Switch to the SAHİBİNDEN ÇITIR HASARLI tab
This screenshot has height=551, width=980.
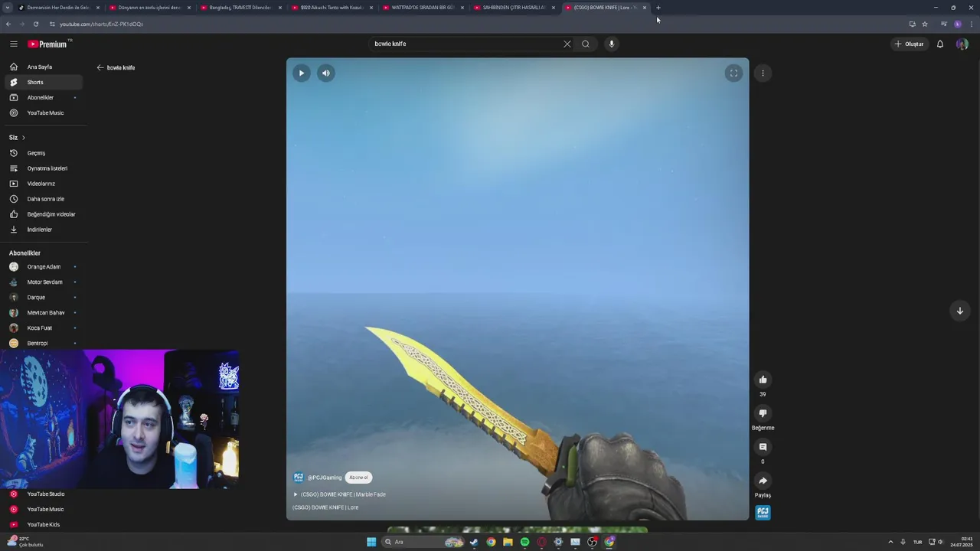[x=514, y=8]
